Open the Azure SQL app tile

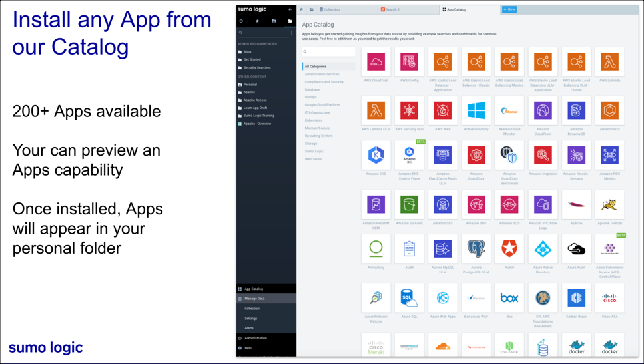tap(409, 298)
